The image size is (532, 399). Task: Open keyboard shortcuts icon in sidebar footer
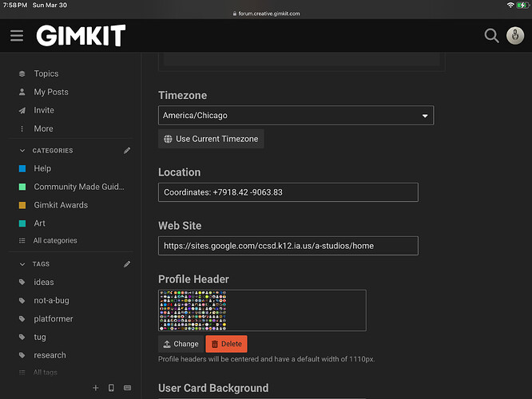click(128, 388)
